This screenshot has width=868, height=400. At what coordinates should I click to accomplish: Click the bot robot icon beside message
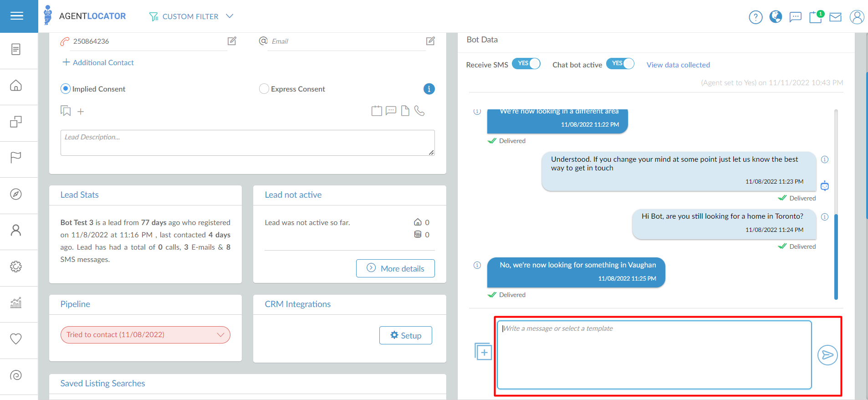point(825,186)
